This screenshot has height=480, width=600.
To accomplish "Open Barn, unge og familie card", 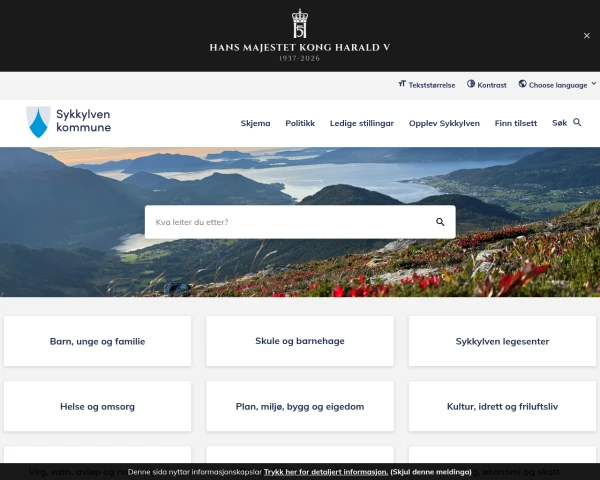I will coord(97,341).
